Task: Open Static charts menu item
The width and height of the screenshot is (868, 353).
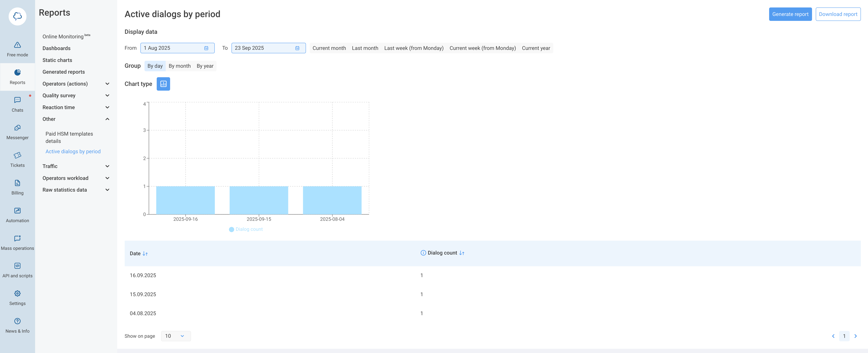Action: 57,60
